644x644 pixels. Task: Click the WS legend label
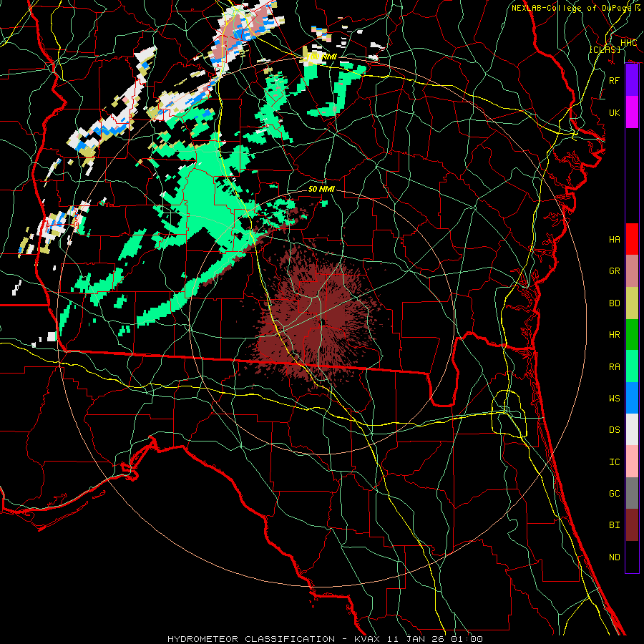pyautogui.click(x=614, y=399)
